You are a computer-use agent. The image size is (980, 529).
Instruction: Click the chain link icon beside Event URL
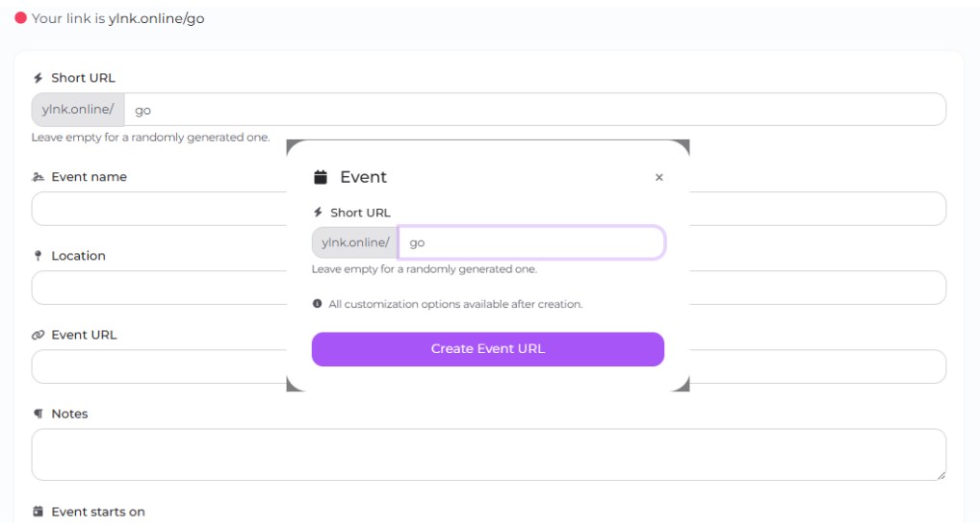[x=39, y=335]
